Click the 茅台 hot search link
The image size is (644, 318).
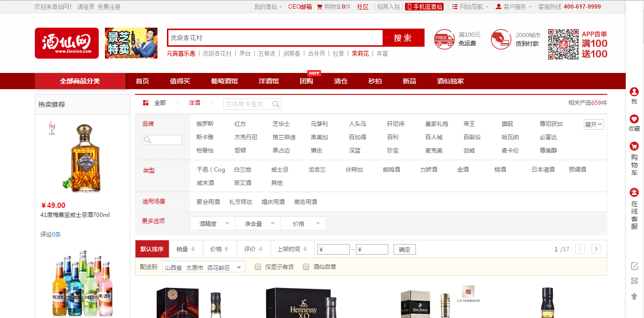tap(245, 53)
